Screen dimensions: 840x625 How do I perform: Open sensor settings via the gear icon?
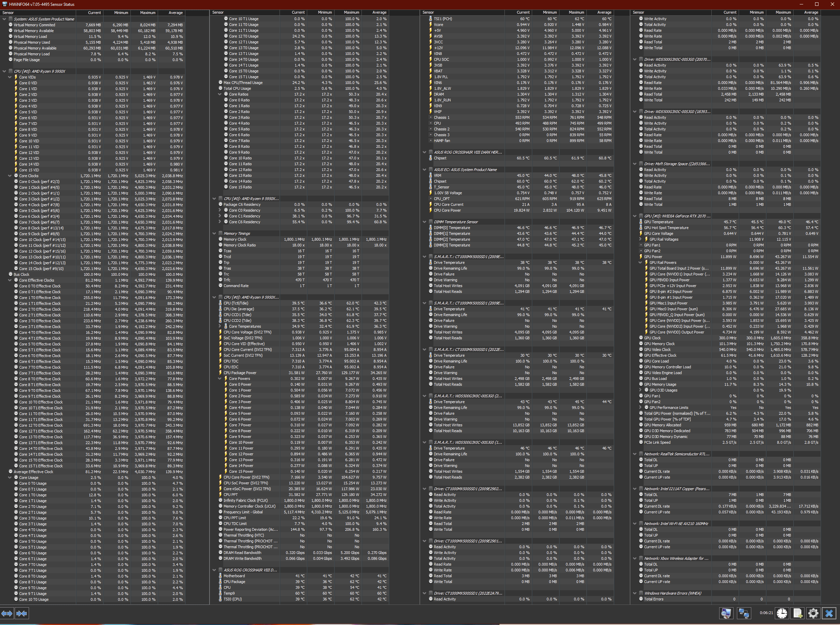pos(813,613)
